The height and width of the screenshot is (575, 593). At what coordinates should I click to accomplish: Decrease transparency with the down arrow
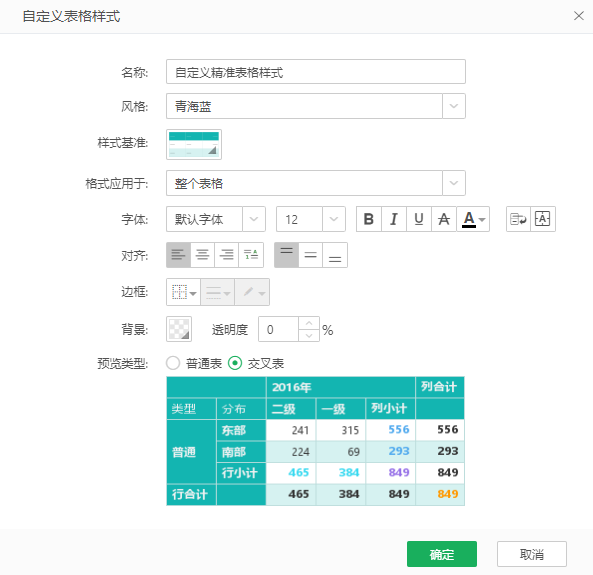[x=309, y=336]
